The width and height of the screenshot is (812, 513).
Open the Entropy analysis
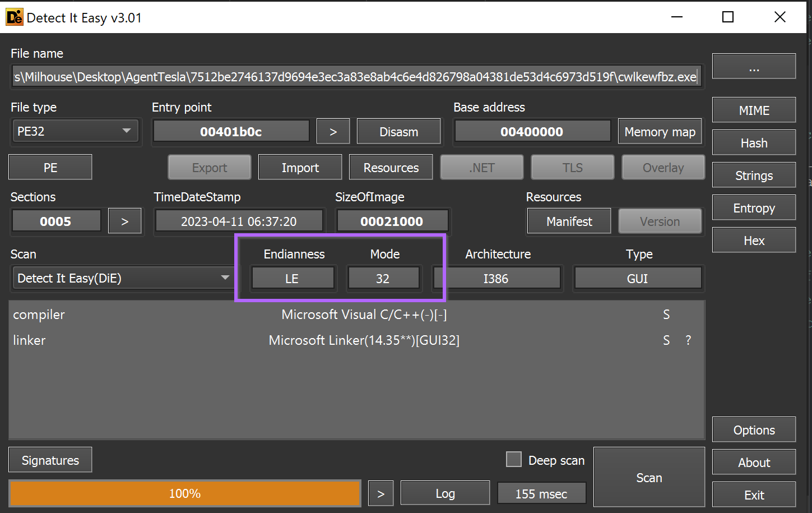[754, 207]
